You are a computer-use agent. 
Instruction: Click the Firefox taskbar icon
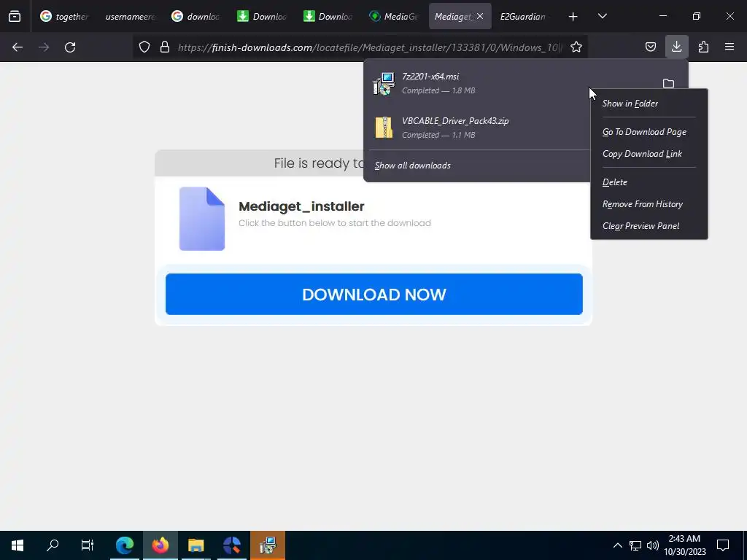[160, 545]
